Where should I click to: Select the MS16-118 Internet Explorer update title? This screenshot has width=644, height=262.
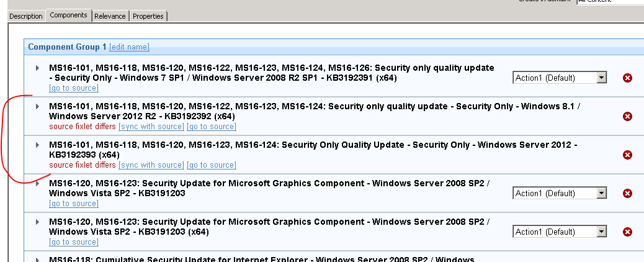tap(262, 260)
